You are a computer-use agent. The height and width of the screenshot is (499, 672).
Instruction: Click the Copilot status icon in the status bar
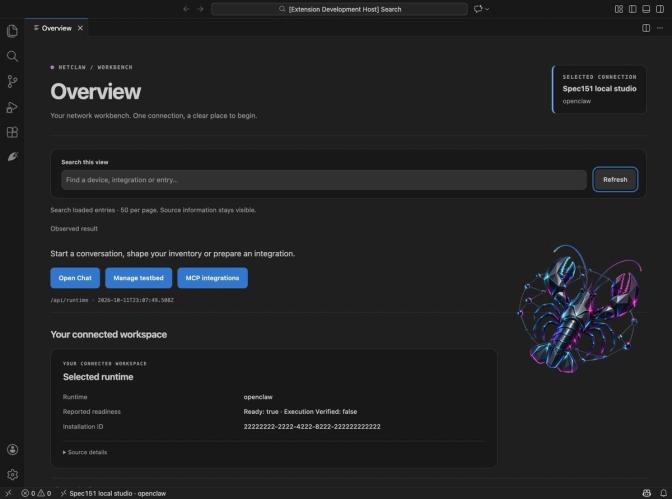[x=646, y=493]
